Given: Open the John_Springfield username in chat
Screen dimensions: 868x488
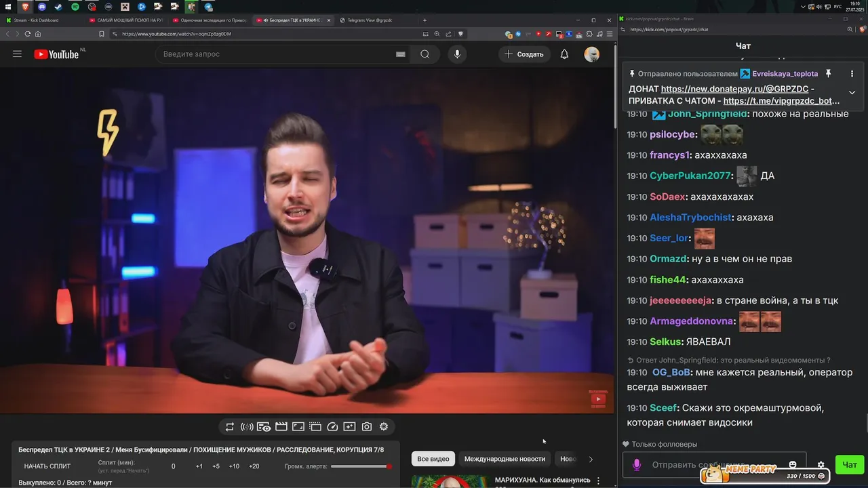Looking at the screenshot, I should pyautogui.click(x=708, y=114).
